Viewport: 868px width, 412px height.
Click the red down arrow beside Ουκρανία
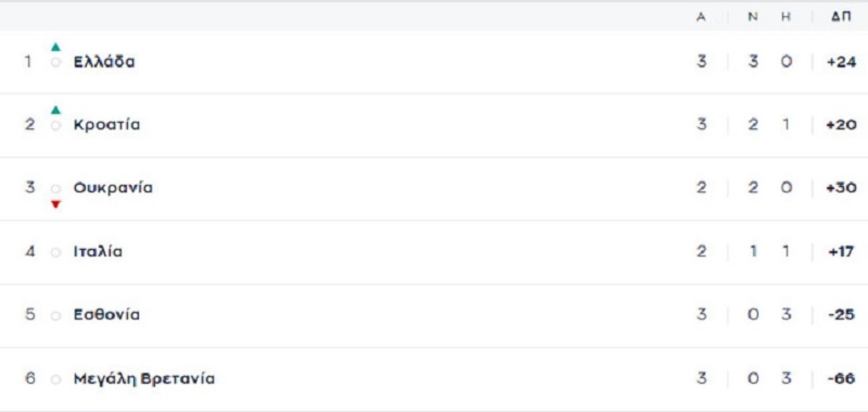(56, 204)
